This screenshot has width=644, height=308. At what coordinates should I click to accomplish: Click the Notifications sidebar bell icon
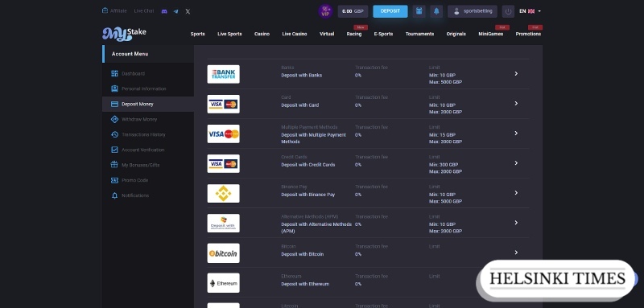114,195
